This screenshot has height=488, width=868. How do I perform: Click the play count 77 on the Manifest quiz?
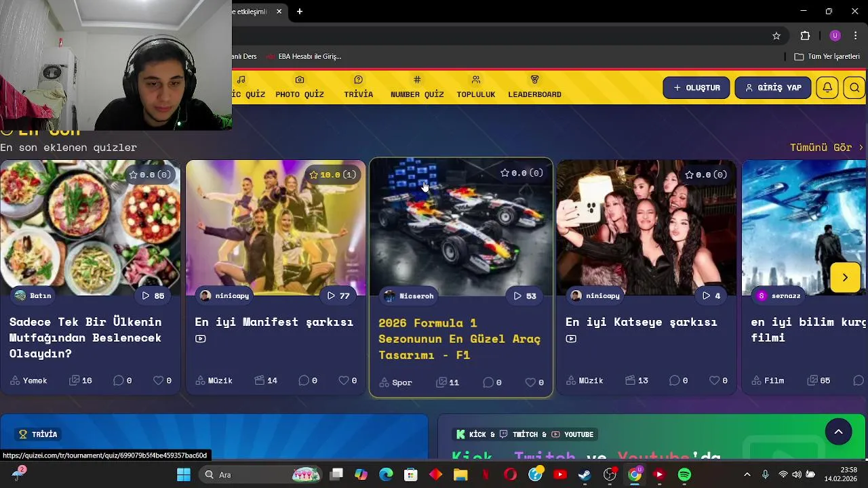[338, 296]
